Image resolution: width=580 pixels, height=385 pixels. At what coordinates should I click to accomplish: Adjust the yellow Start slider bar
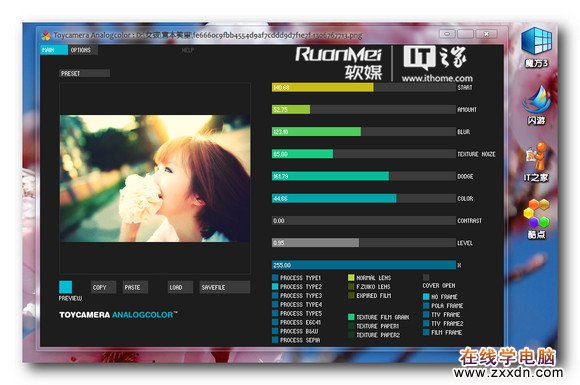[x=364, y=87]
